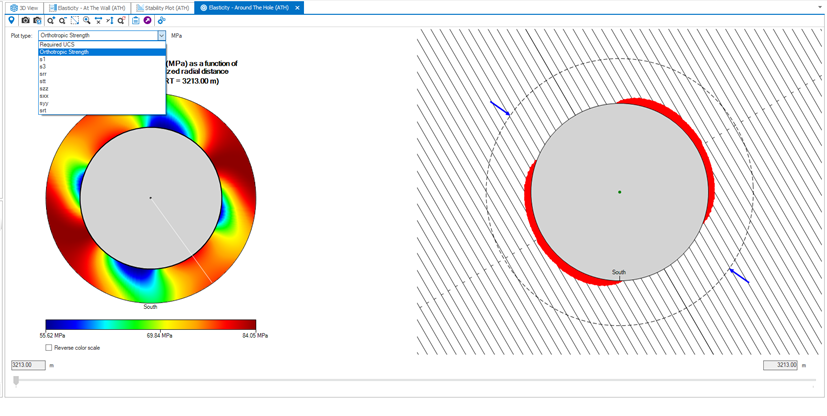This screenshot has width=827, height=416.
Task: Collapse the Plot type dropdown arrow
Action: tap(161, 36)
